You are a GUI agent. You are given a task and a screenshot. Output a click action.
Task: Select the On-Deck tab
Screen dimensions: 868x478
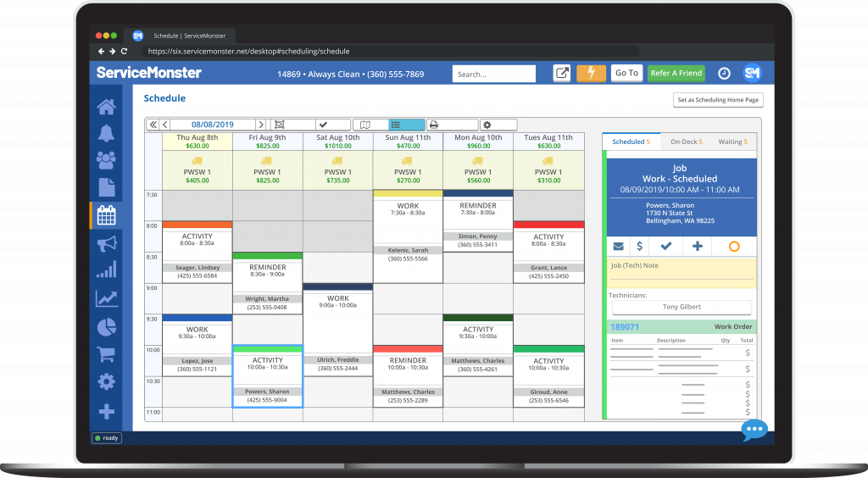(687, 142)
